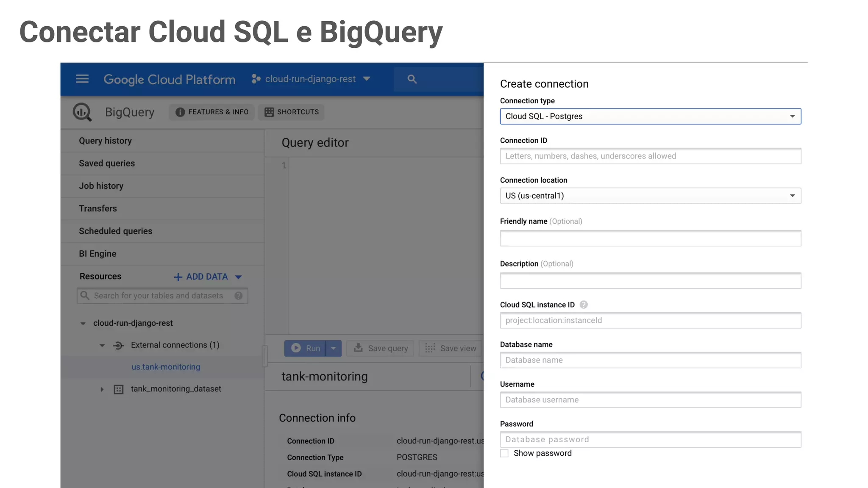This screenshot has height=488, width=868.
Task: Click the cloud-run-django-rest resource label
Action: [x=133, y=323]
